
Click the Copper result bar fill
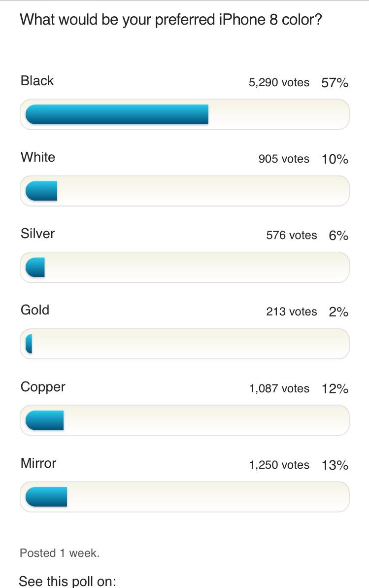(x=44, y=420)
